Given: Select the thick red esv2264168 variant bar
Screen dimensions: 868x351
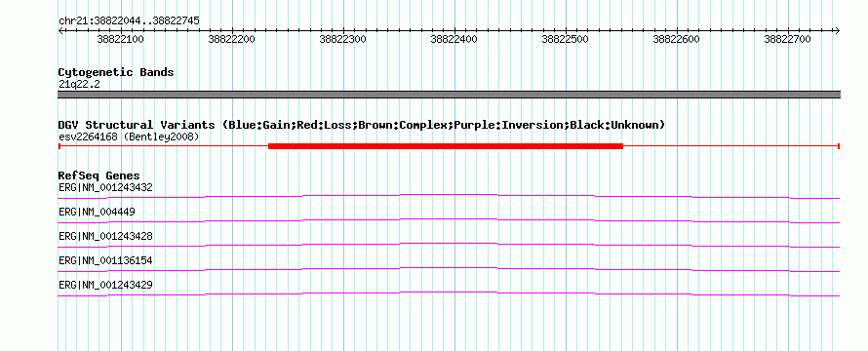Looking at the screenshot, I should click(x=446, y=146).
